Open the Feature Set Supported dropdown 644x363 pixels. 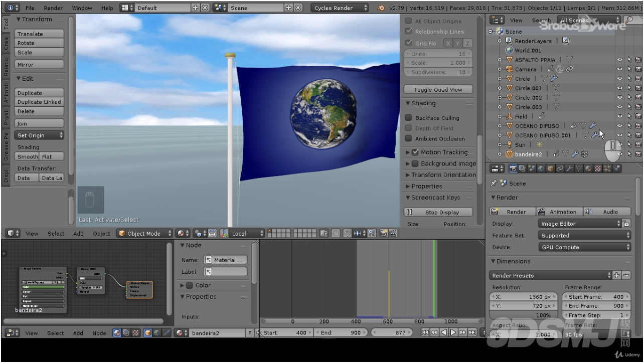click(584, 235)
